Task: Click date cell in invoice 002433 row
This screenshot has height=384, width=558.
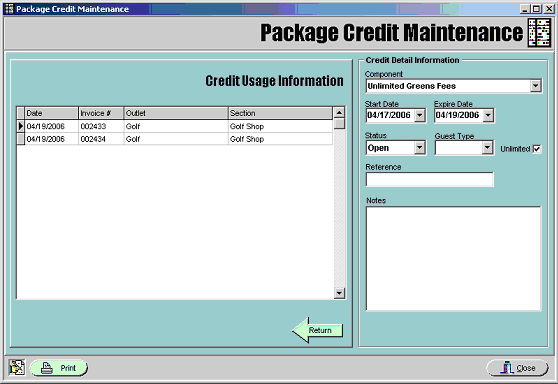Action: (x=51, y=126)
